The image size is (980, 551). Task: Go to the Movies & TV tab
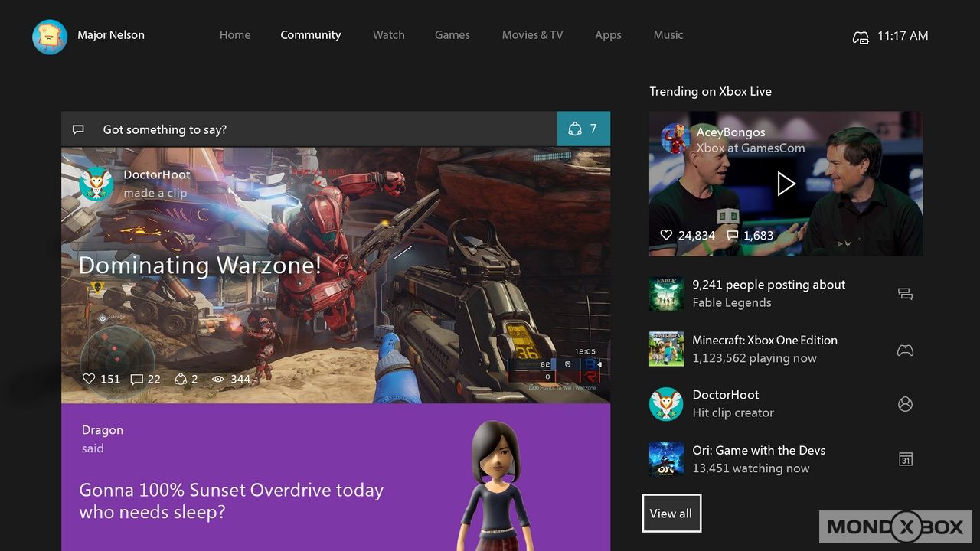tap(532, 35)
